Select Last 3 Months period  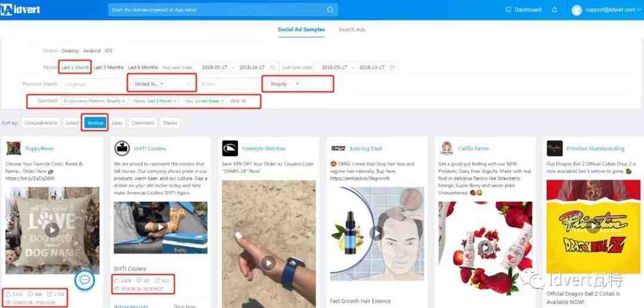(x=109, y=67)
